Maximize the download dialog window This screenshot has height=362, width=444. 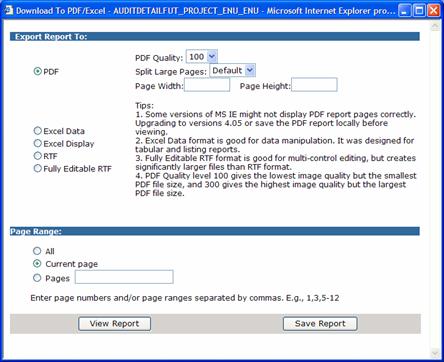[x=419, y=11]
